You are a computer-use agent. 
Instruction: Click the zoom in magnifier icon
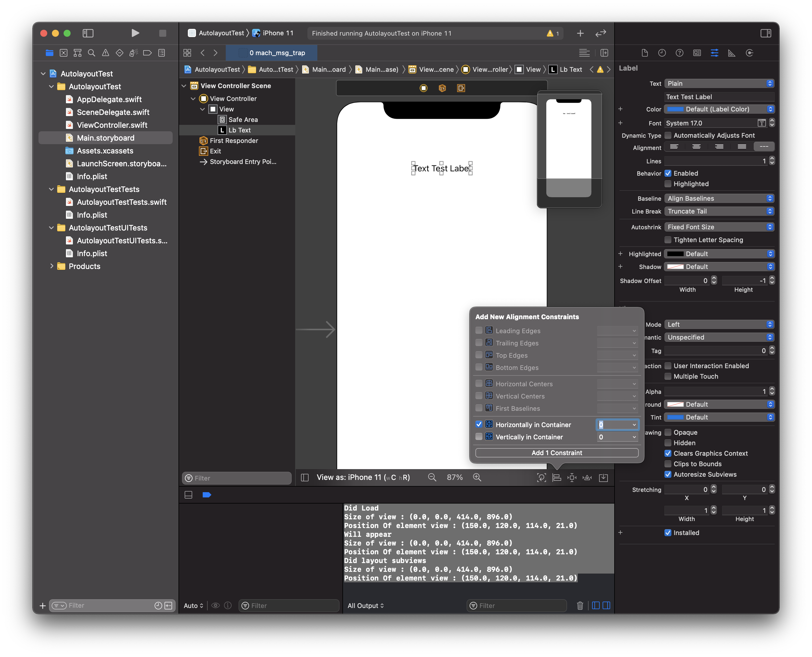click(477, 478)
